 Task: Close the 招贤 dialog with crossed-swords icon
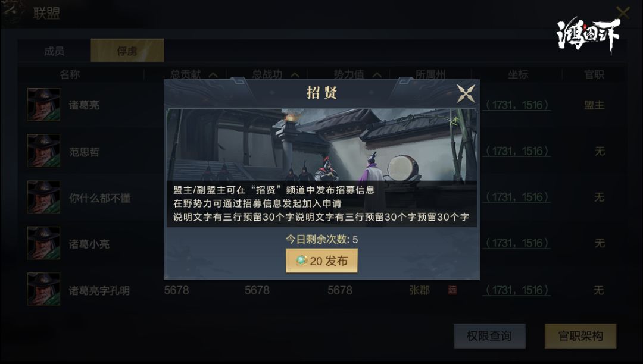click(x=466, y=93)
